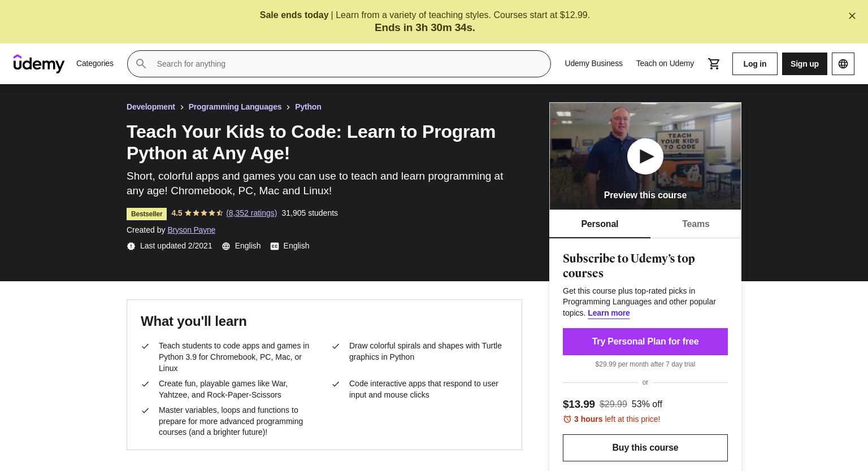Screen dimensions: 868x471
Task: Play the course preview video
Action: 645,156
